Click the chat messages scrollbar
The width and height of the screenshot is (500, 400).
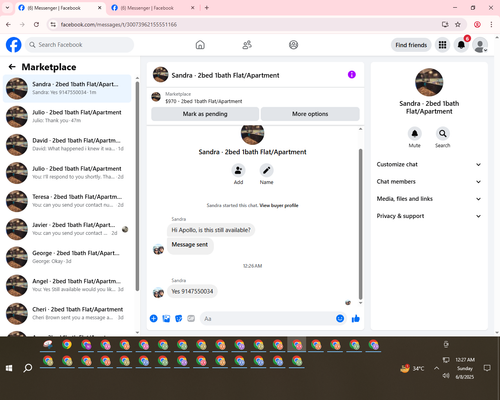tap(360, 225)
